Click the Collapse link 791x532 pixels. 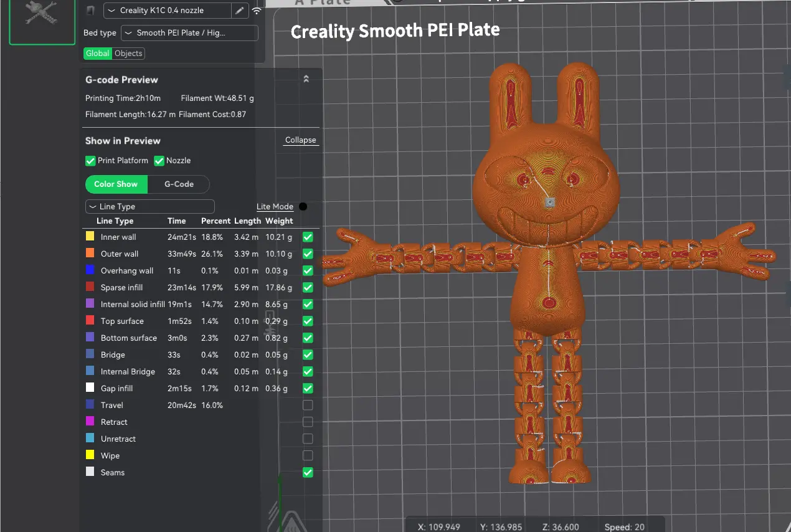(301, 140)
